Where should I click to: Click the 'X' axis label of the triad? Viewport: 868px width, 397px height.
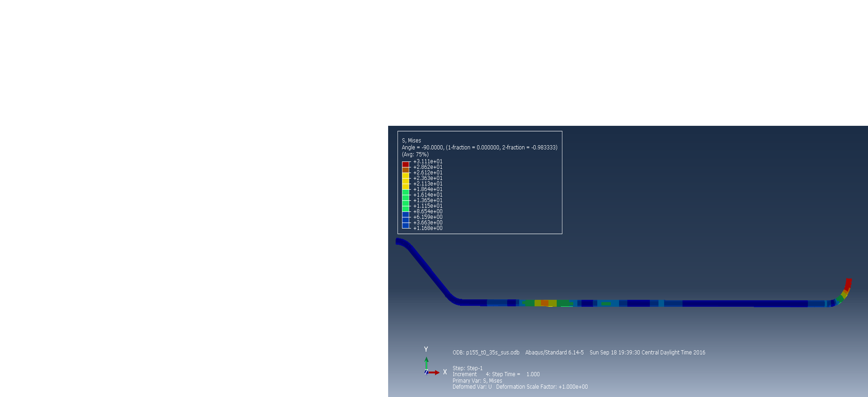click(x=445, y=372)
